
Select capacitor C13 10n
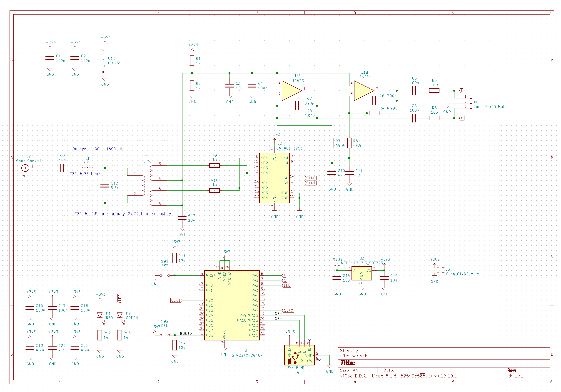(x=182, y=218)
